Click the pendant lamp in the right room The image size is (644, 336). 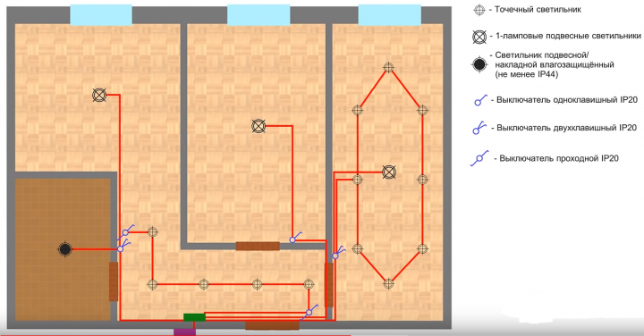point(389,172)
